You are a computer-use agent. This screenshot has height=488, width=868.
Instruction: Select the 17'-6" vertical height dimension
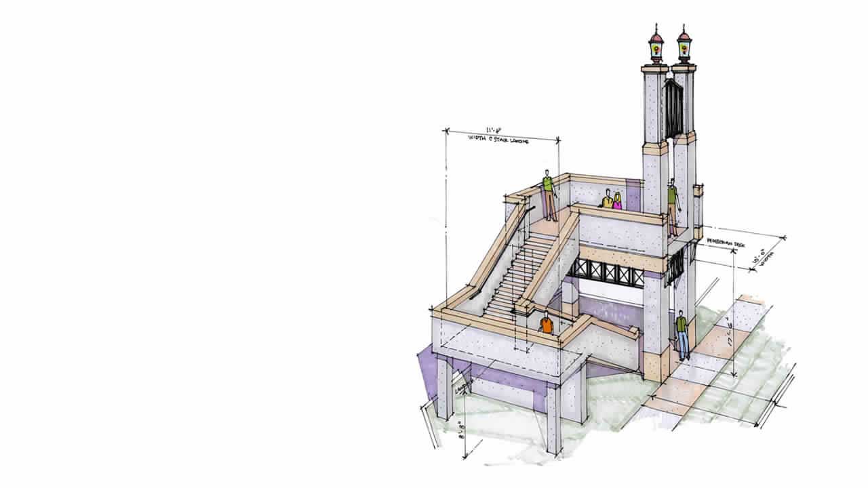tap(729, 333)
